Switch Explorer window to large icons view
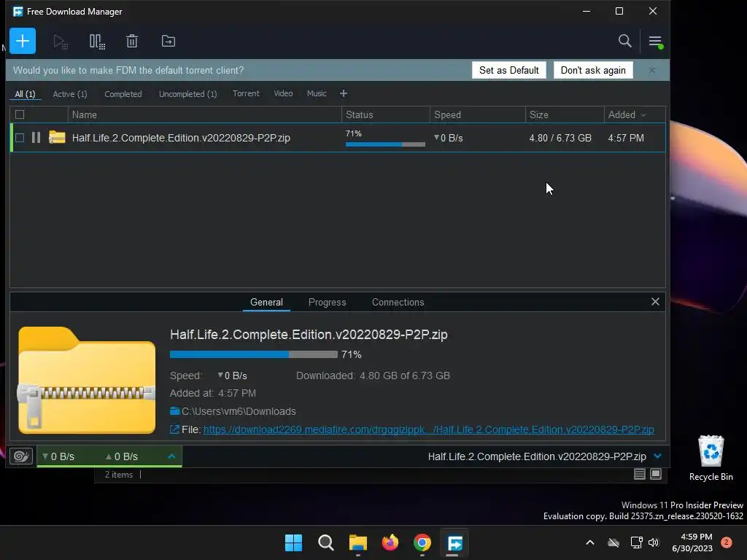Viewport: 747px width, 560px height. (x=656, y=474)
